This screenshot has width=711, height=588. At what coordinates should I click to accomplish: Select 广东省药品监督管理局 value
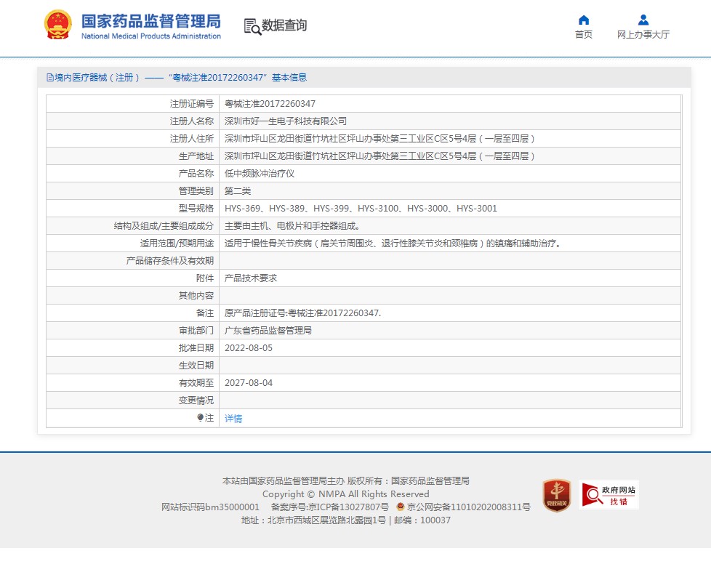tap(268, 331)
